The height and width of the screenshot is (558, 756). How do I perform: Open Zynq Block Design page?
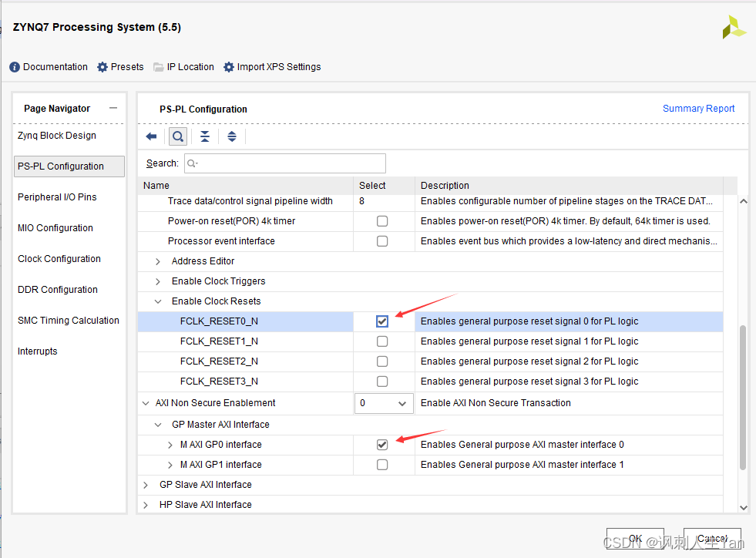tap(57, 136)
